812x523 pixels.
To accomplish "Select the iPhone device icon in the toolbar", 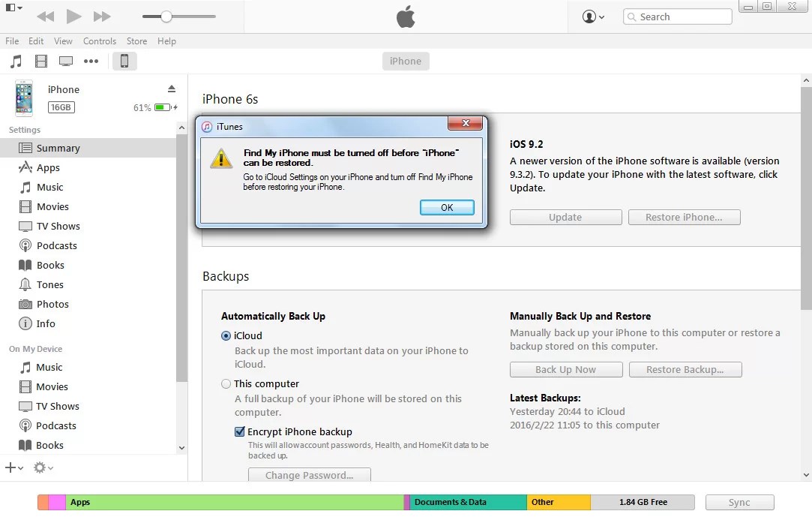I will click(x=124, y=61).
